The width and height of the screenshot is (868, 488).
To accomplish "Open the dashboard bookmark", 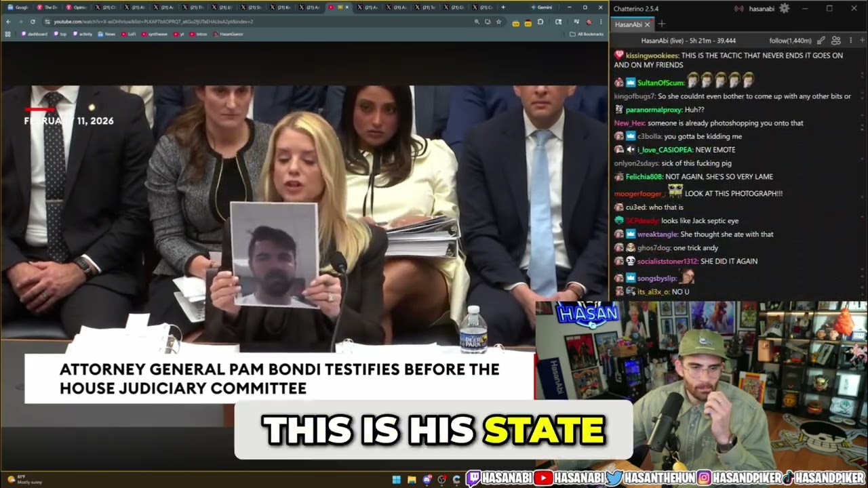I will pos(35,34).
